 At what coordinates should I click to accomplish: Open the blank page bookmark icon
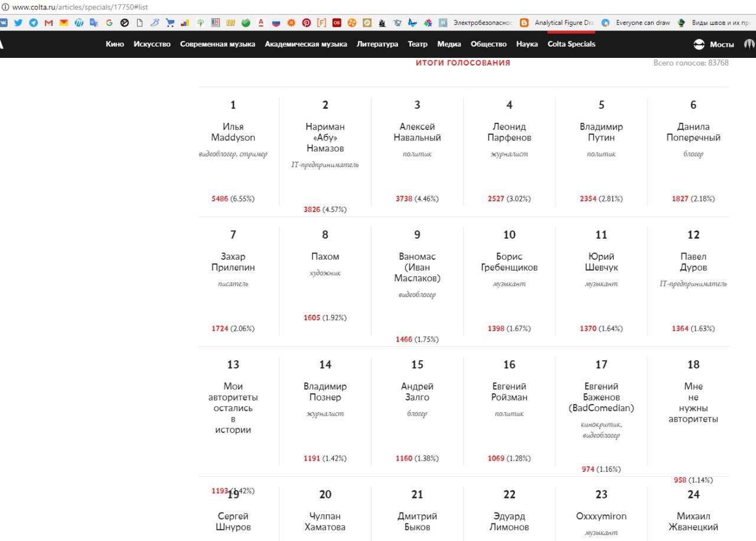point(140,23)
